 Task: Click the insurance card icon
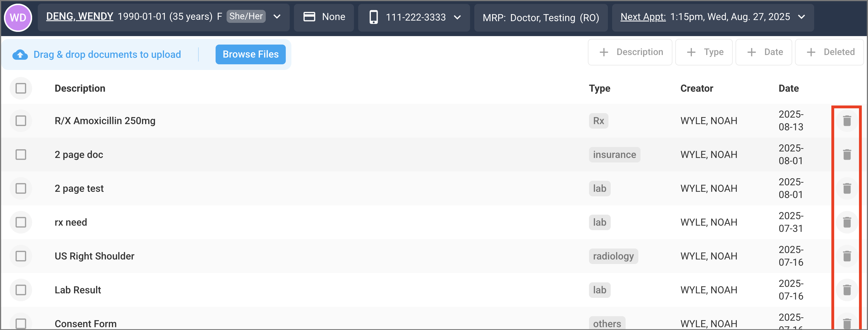click(x=309, y=17)
